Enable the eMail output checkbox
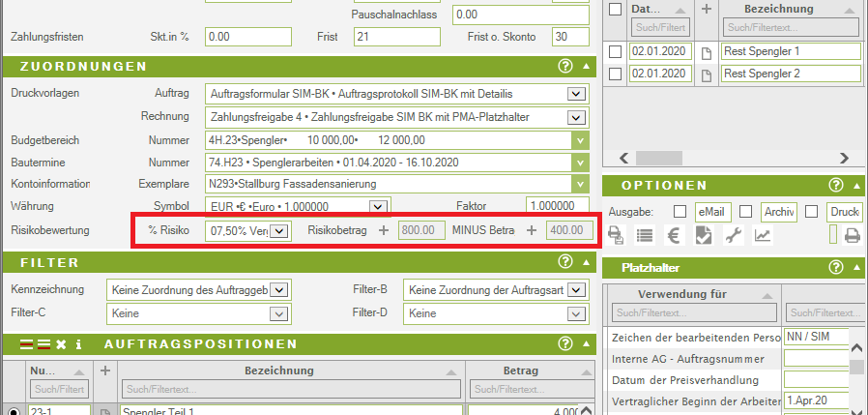 click(680, 211)
